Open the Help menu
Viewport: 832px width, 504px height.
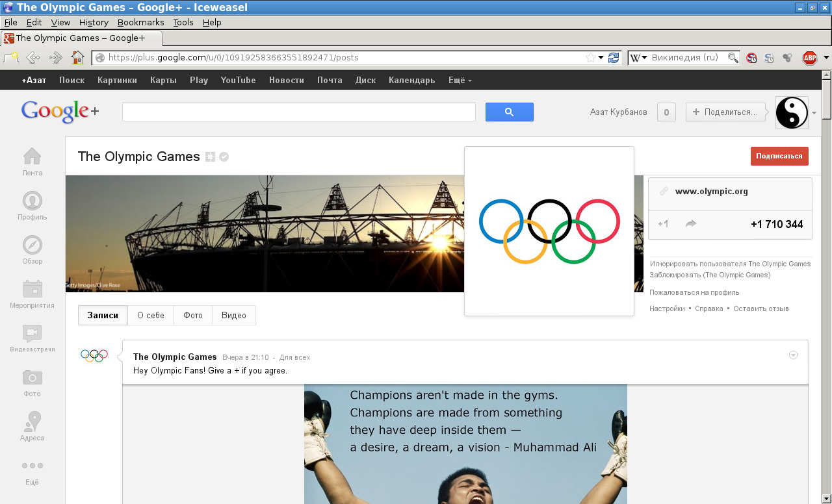(212, 22)
